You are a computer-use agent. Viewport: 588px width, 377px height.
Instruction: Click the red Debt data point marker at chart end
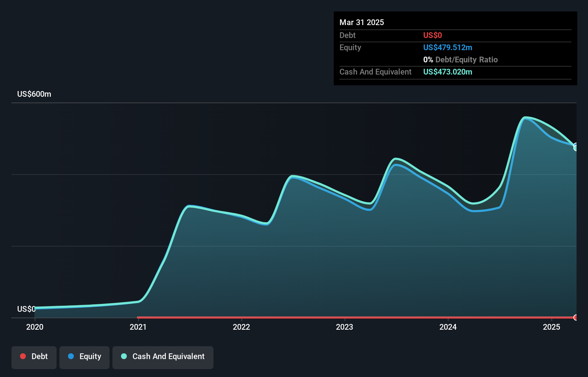[x=576, y=318]
